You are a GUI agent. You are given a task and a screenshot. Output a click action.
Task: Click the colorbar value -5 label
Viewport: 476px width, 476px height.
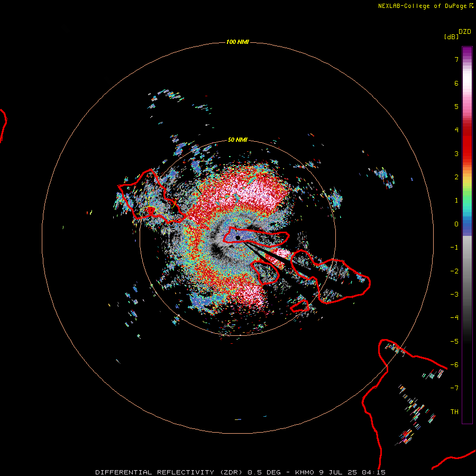[454, 342]
